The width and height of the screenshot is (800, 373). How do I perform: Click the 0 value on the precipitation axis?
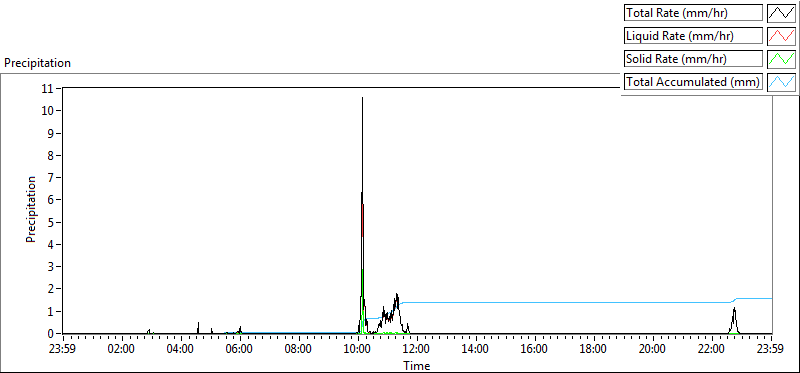click(x=52, y=333)
